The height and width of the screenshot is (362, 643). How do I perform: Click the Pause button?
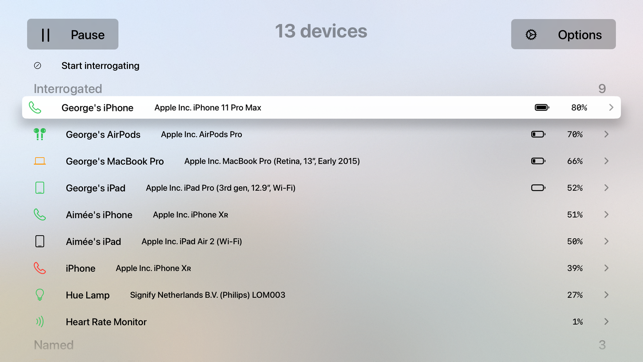click(73, 34)
